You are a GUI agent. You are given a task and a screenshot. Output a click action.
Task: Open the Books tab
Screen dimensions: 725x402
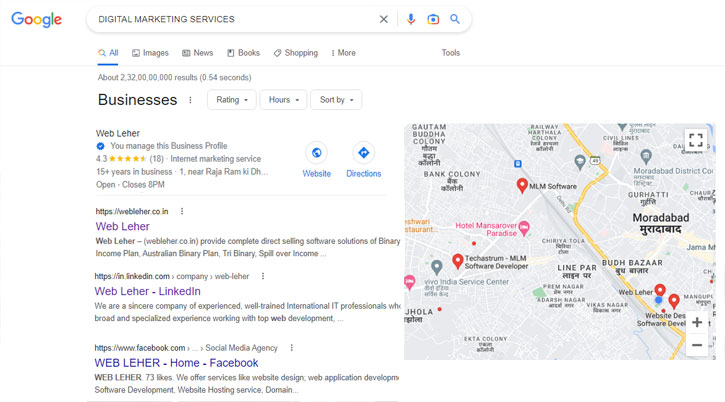(x=243, y=53)
